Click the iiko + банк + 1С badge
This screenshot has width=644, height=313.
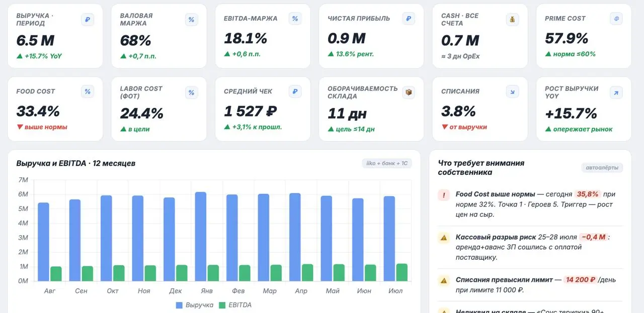tap(387, 163)
